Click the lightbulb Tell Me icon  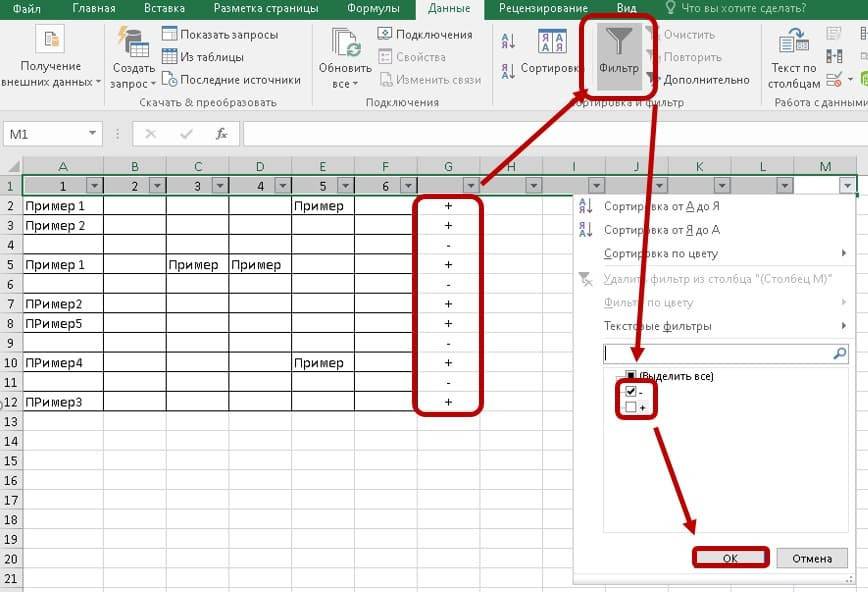pos(670,8)
